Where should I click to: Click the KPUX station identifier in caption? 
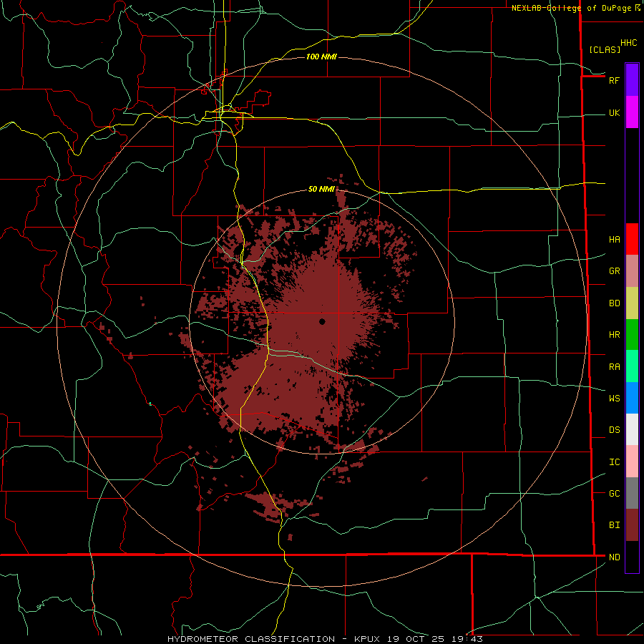point(367,639)
